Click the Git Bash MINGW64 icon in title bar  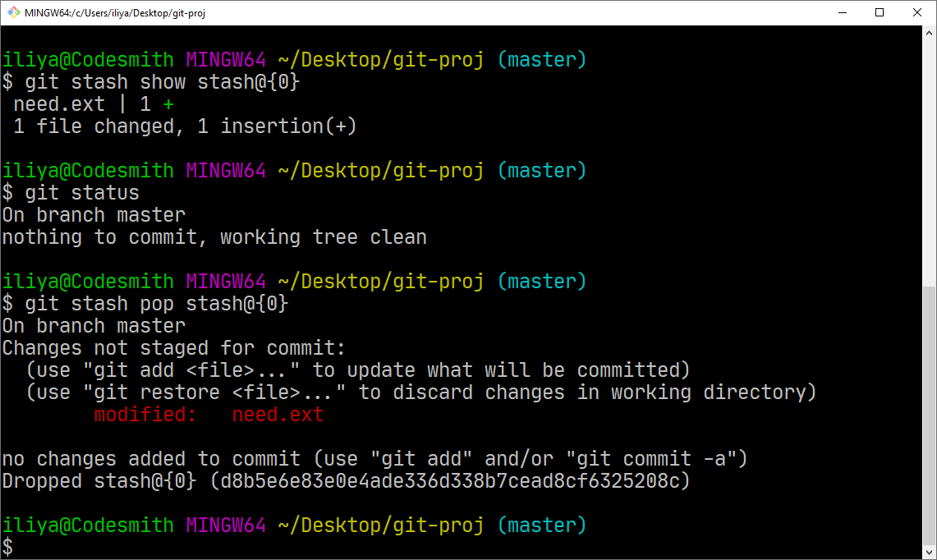pyautogui.click(x=14, y=12)
